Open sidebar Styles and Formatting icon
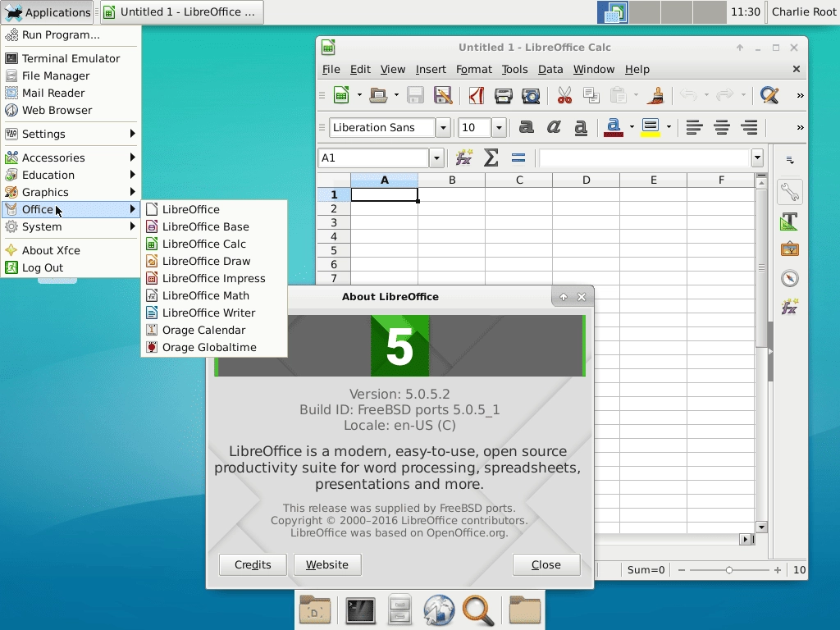The height and width of the screenshot is (630, 840). coord(790,221)
